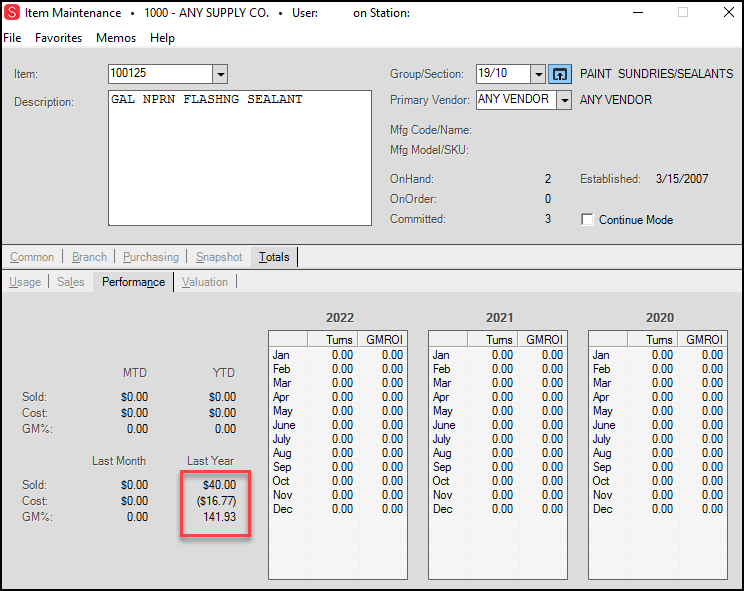Click the Group/Section field showing 19/10
The image size is (744, 591).
(x=503, y=74)
